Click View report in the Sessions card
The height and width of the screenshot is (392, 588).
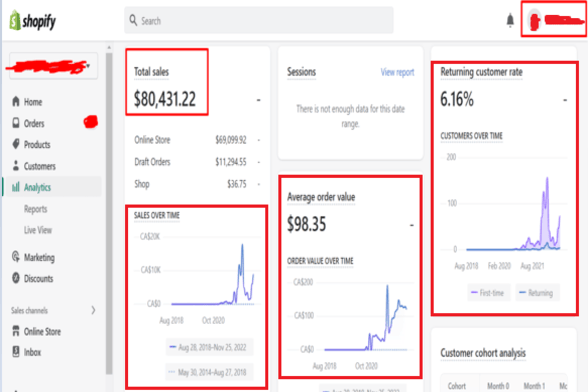coord(398,72)
